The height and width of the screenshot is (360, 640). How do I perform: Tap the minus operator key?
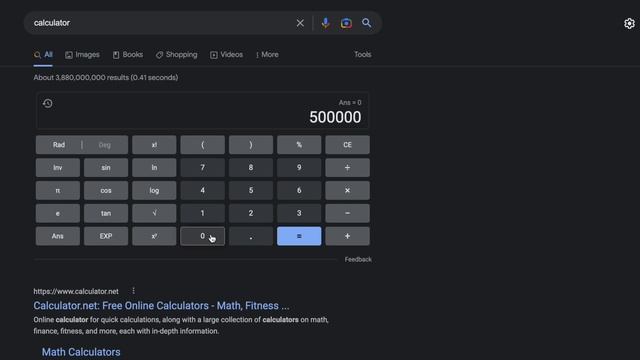click(347, 213)
